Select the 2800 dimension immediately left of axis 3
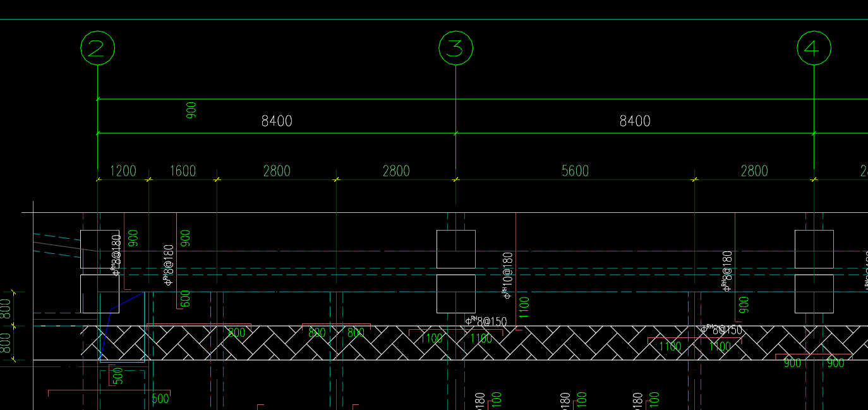 pyautogui.click(x=396, y=171)
